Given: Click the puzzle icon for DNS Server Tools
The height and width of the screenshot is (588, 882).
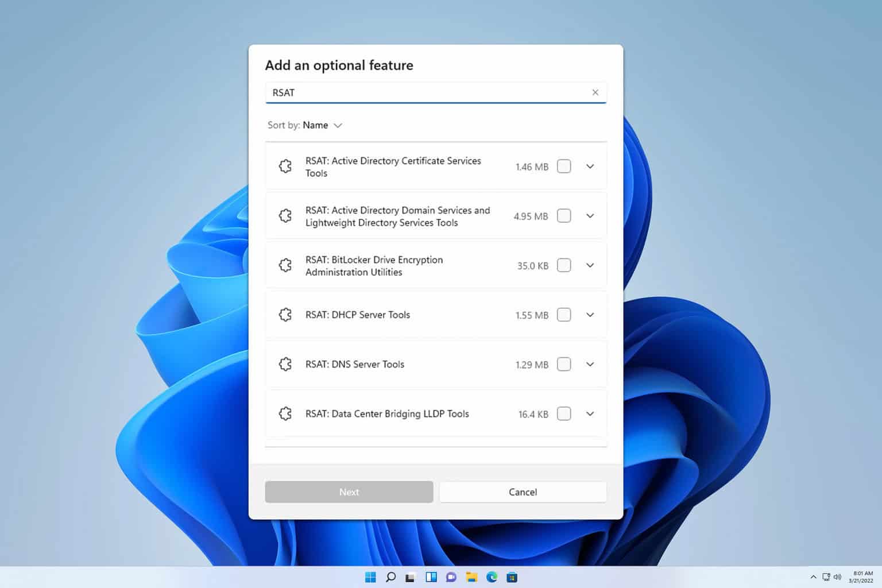Looking at the screenshot, I should tap(285, 364).
